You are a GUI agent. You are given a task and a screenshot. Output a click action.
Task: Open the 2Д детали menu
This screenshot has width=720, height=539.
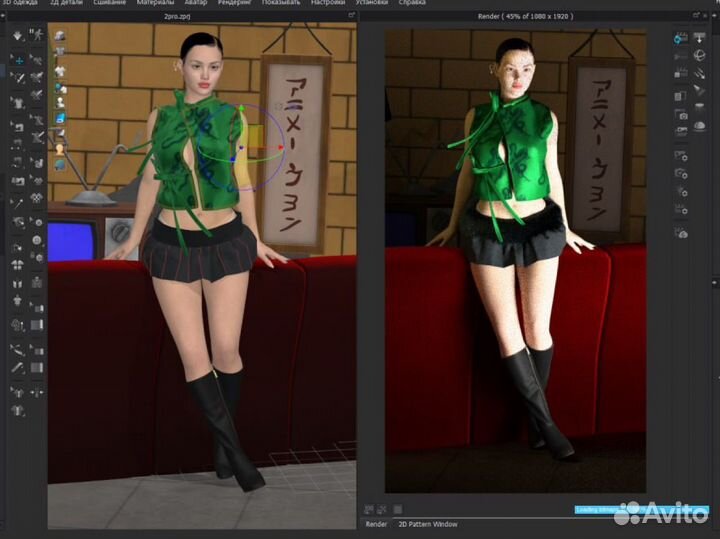66,2
